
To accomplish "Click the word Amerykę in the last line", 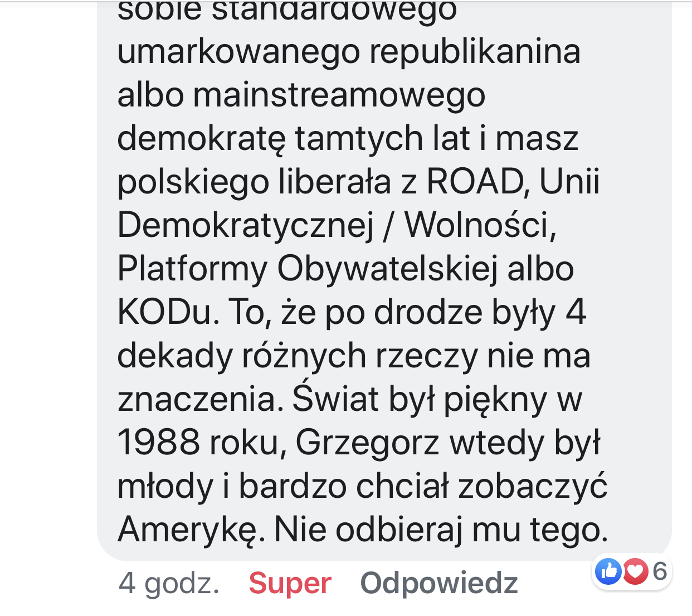I will point(188,530).
